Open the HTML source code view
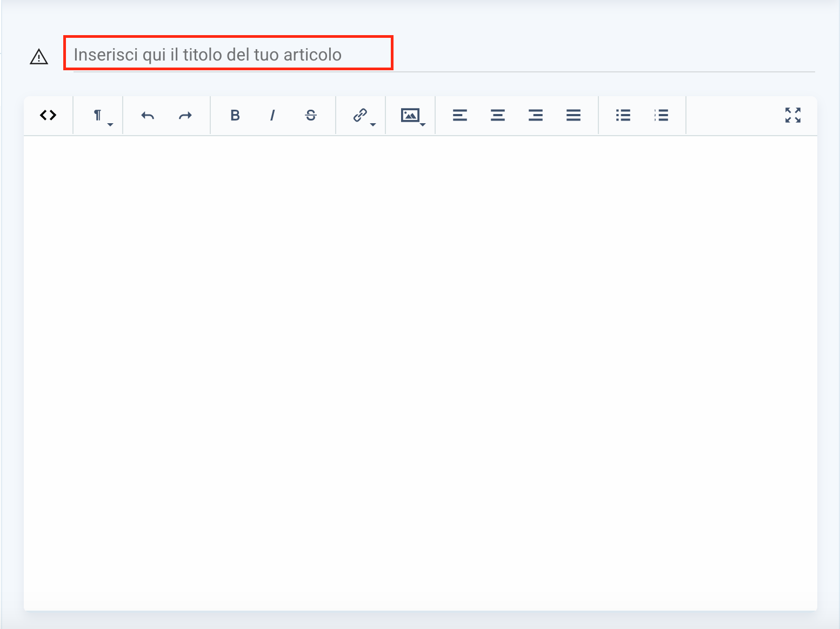Viewport: 840px width, 629px height. [48, 115]
